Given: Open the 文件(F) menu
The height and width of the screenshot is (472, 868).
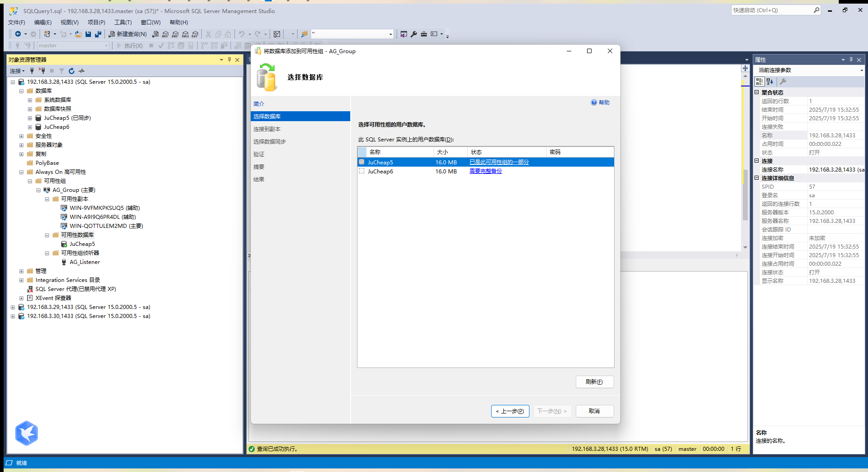Looking at the screenshot, I should [17, 23].
